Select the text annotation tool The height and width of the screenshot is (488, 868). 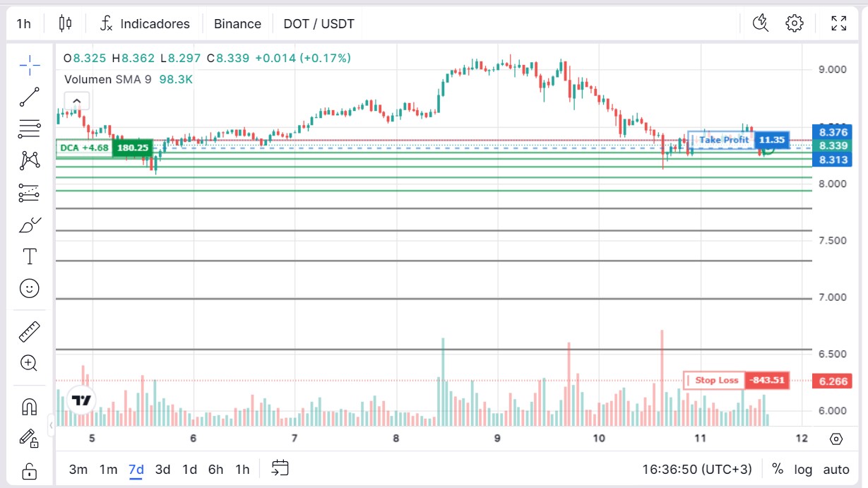pyautogui.click(x=30, y=256)
